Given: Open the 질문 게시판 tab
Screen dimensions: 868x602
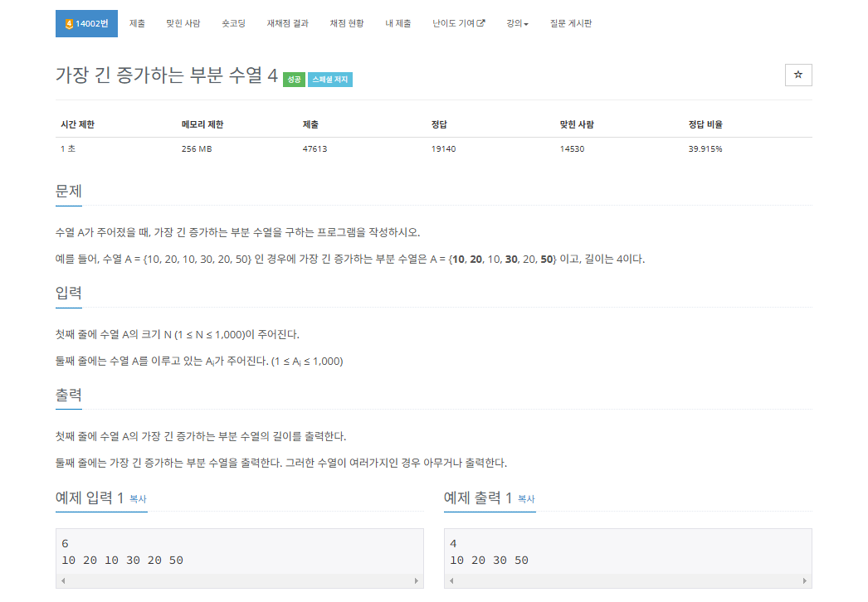Looking at the screenshot, I should 571,24.
